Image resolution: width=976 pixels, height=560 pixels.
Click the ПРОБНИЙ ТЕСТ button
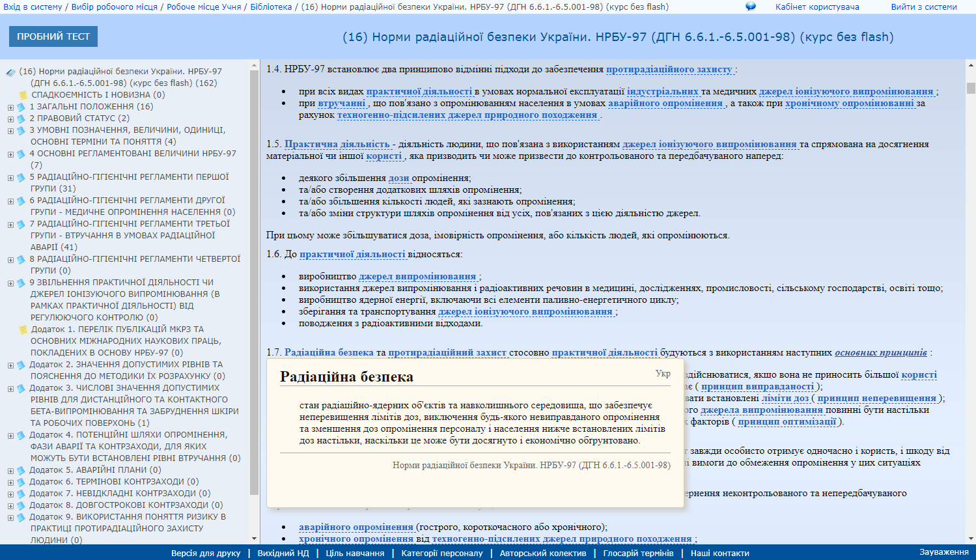pyautogui.click(x=53, y=36)
